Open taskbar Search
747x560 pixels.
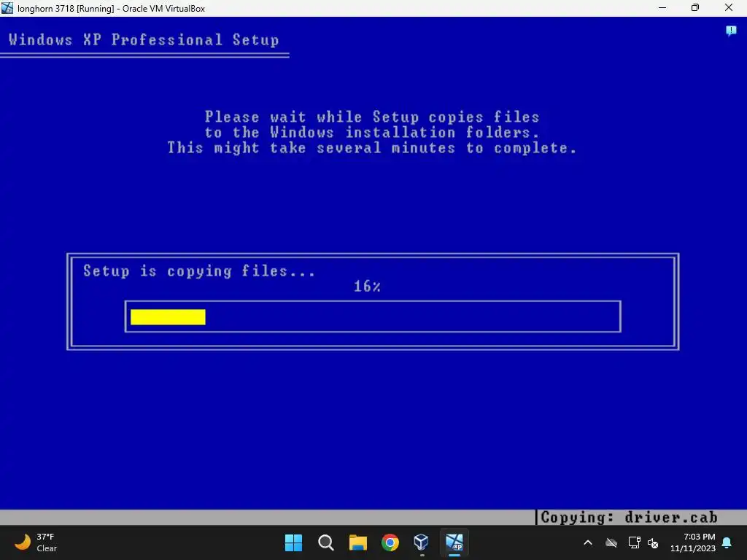click(326, 542)
